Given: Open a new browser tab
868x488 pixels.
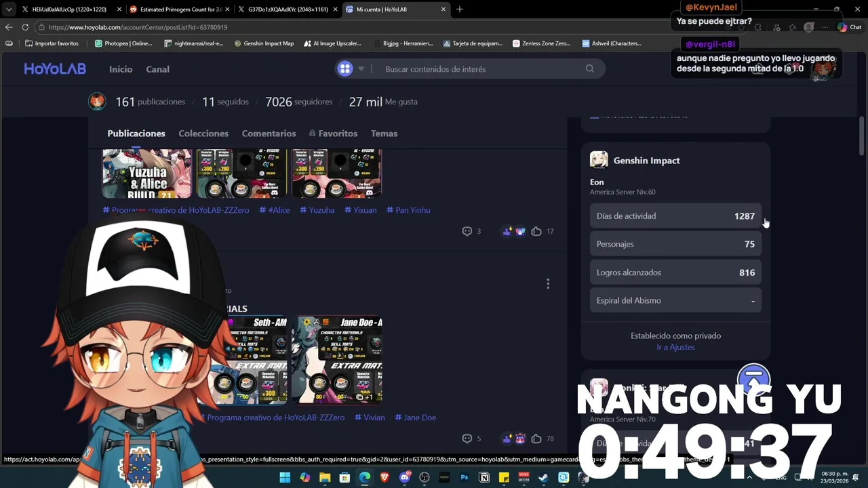Looking at the screenshot, I should [460, 9].
